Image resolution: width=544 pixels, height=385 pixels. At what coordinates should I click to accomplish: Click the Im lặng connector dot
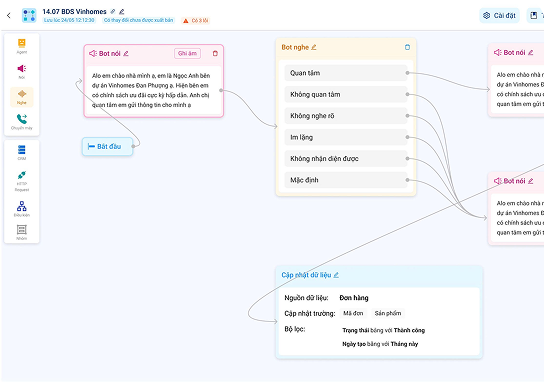tap(407, 137)
